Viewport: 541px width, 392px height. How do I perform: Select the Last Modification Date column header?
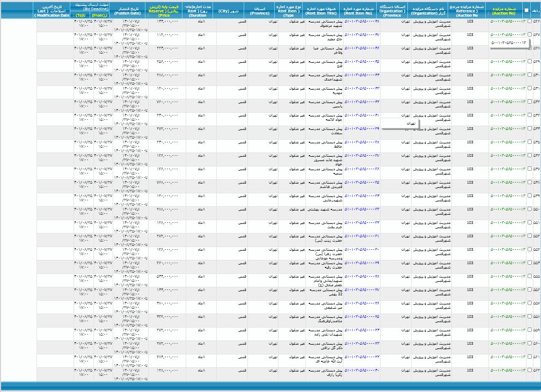pyautogui.click(x=52, y=10)
